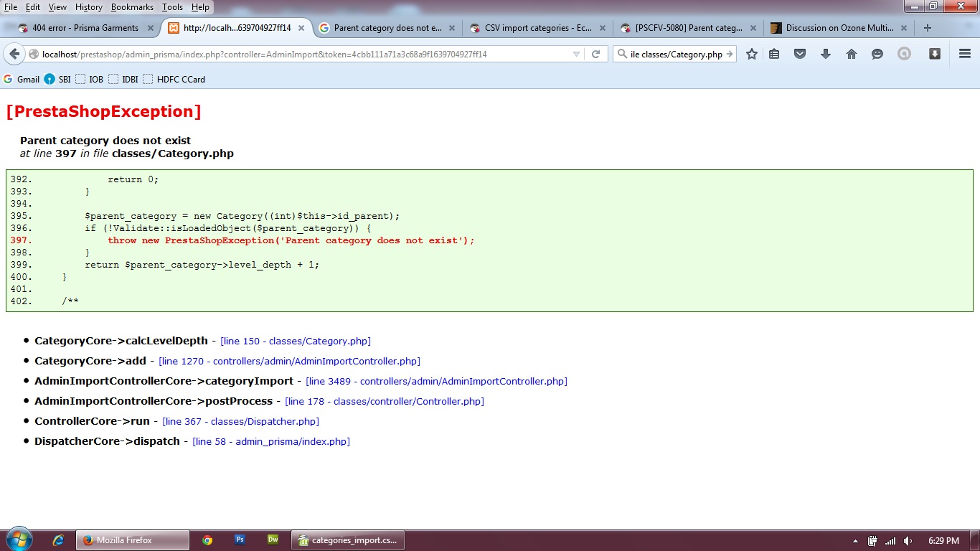This screenshot has width=980, height=551.
Task: Open the HDFC CCard bookmark
Action: click(174, 79)
